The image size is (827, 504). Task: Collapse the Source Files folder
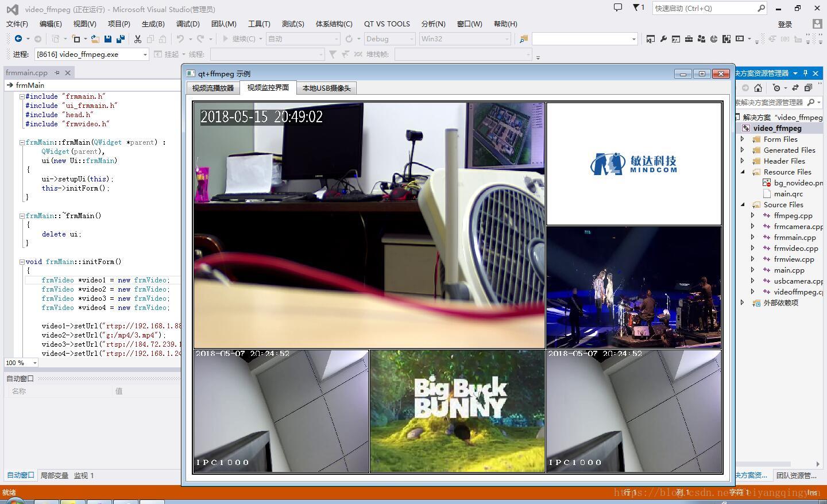point(742,204)
